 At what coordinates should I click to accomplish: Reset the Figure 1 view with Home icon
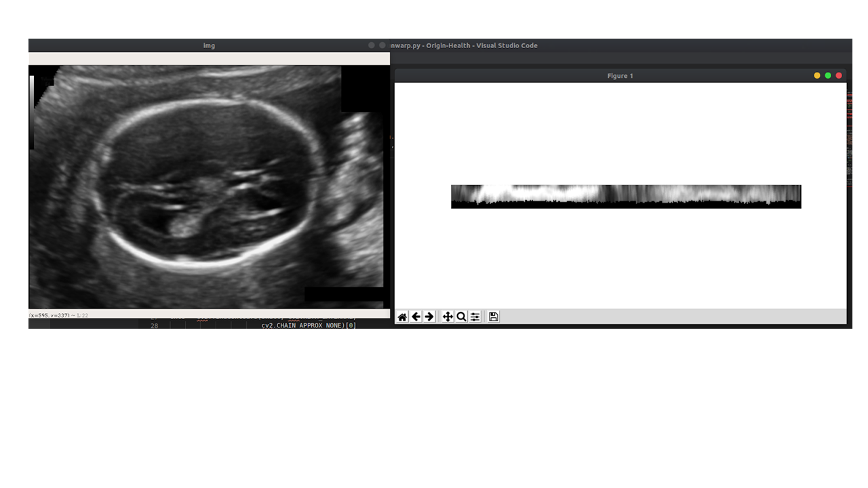tap(402, 317)
